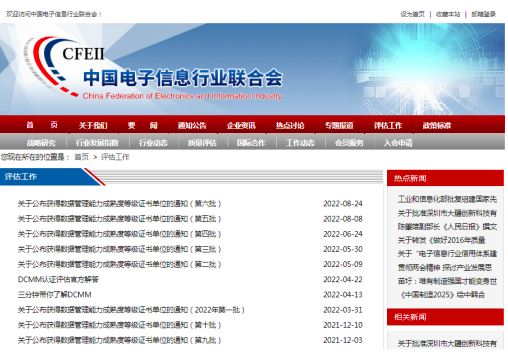Open 战略研究 in the gray sub-navigation
Image resolution: width=508 pixels, height=360 pixels.
coord(41,143)
